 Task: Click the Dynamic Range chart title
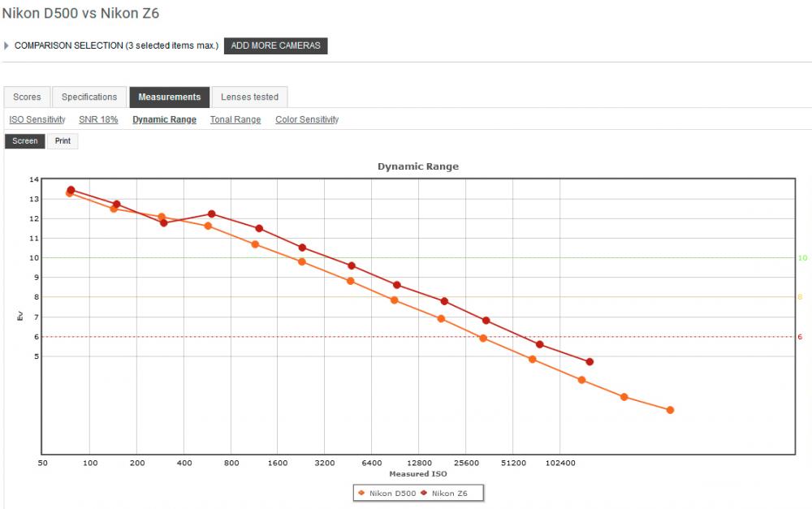(x=418, y=166)
